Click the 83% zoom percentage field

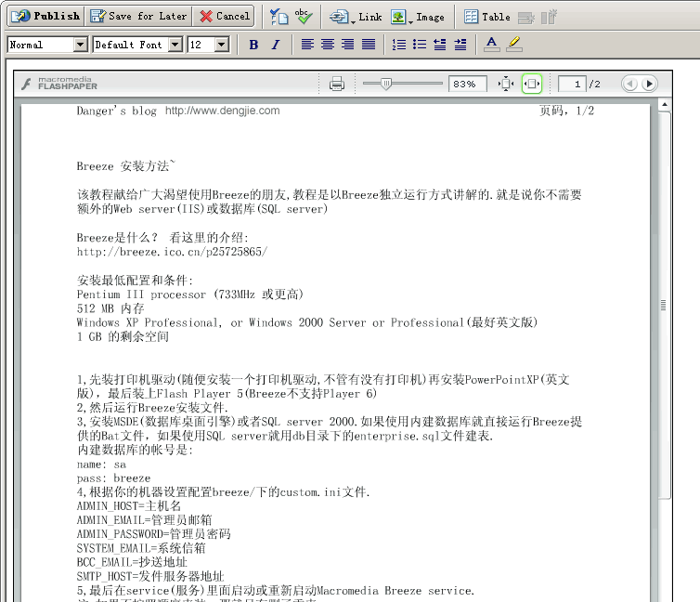[467, 84]
